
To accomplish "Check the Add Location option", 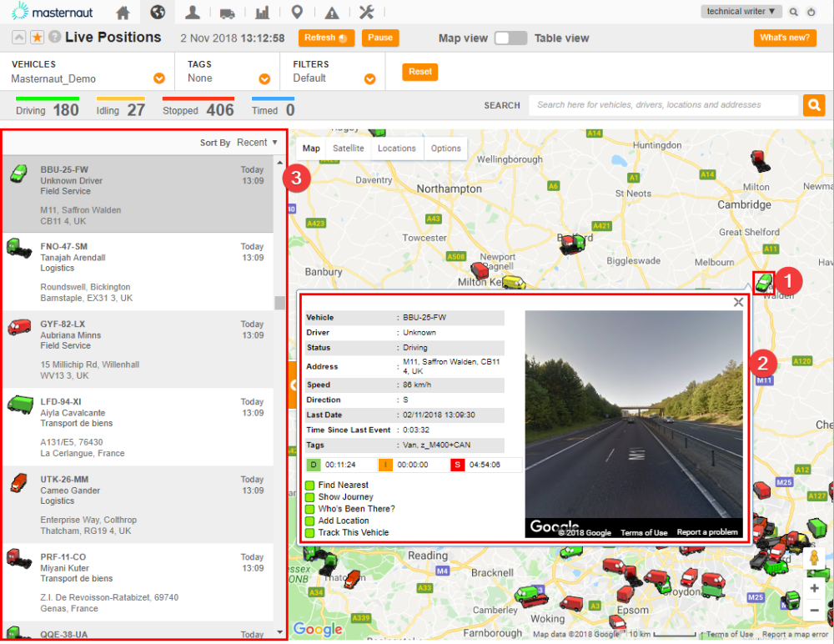I will coord(310,521).
